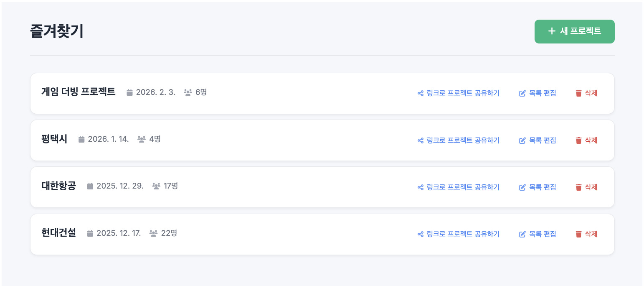Image resolution: width=644 pixels, height=286 pixels.
Task: Open the 현대건설 project title
Action: (x=59, y=232)
